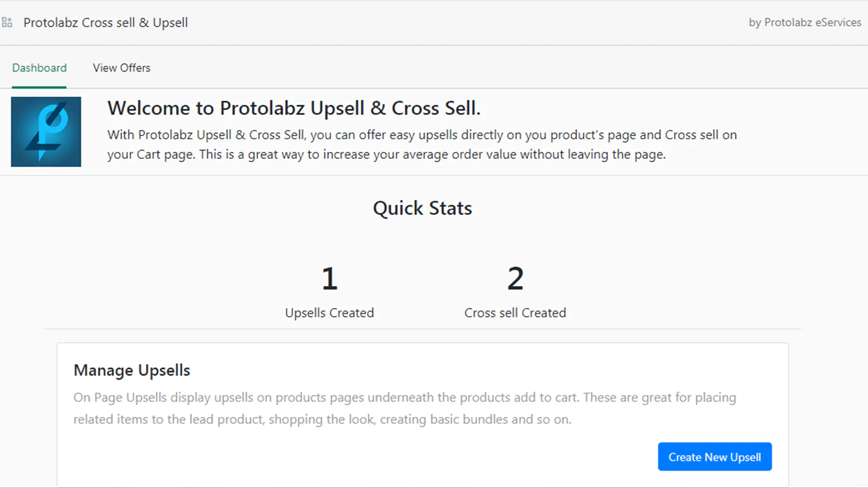Click the Welcome to Protolabz heading
868x488 pixels.
294,108
